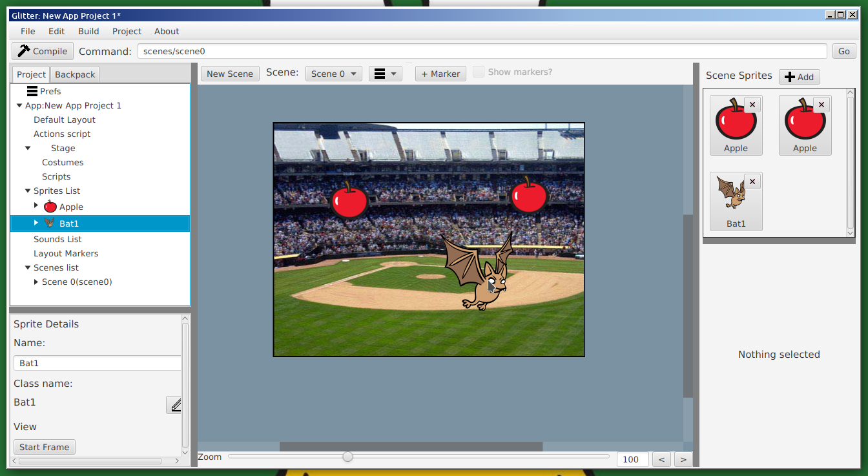Click the Prefs hamburger icon
The image size is (868, 476).
[x=32, y=91]
